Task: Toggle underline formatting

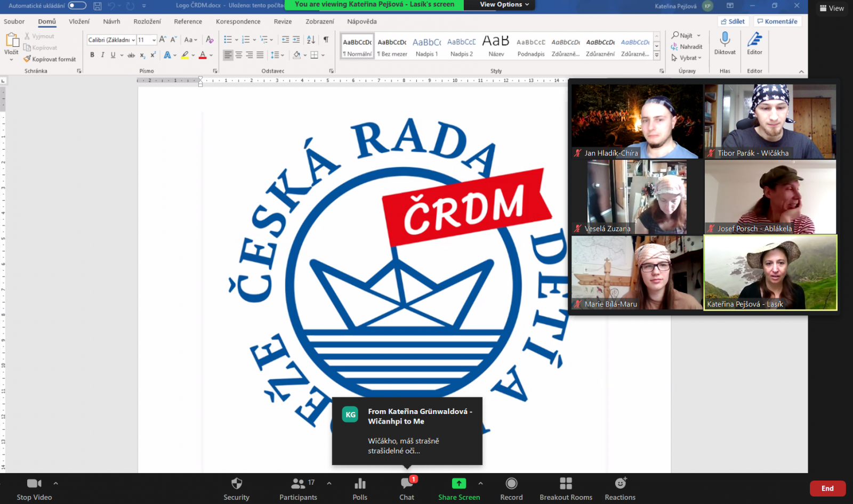Action: coord(113,55)
